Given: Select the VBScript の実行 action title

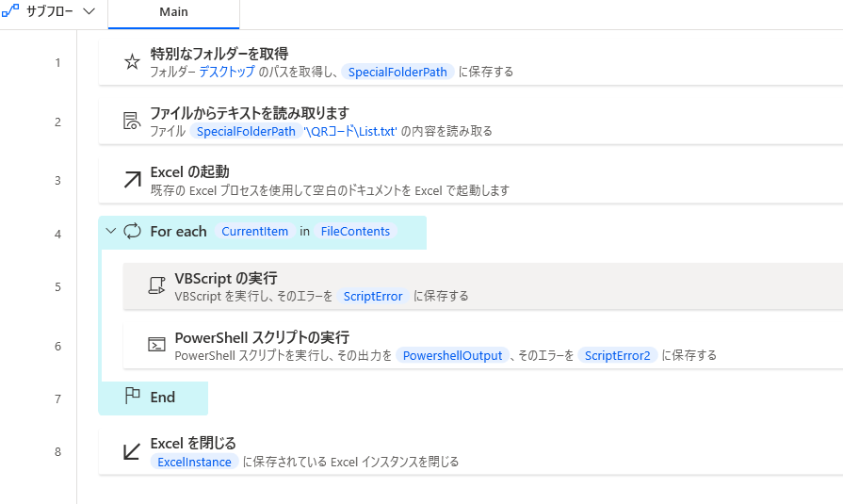Looking at the screenshot, I should click(226, 278).
